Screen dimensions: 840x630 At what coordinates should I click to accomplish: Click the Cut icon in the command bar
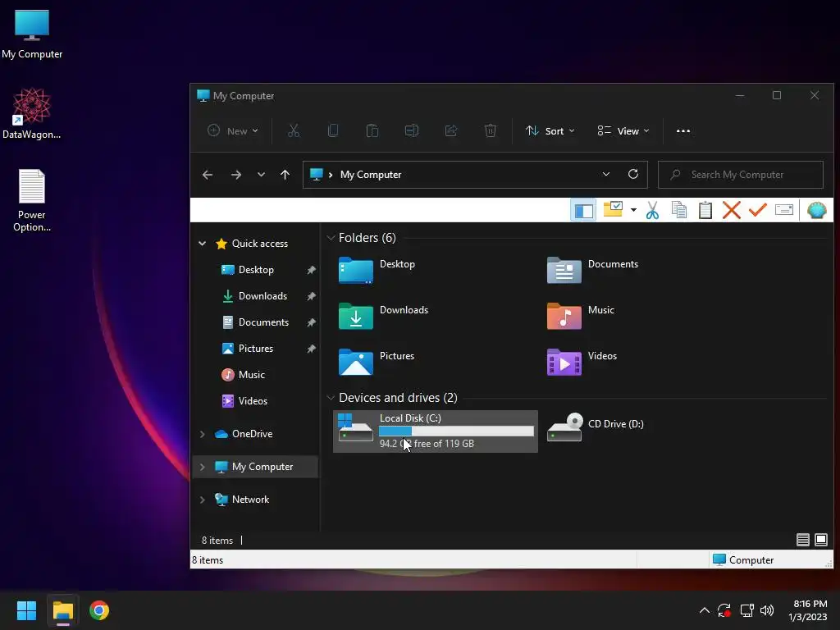pyautogui.click(x=294, y=130)
